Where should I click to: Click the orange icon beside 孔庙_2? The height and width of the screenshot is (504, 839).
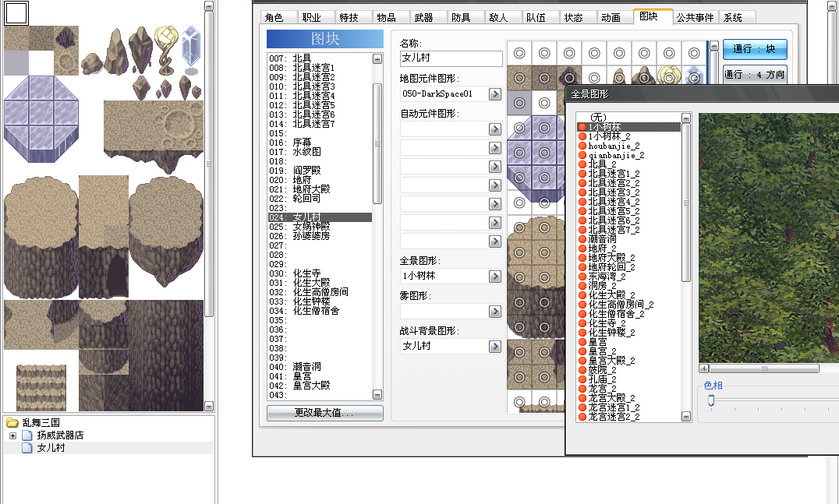click(x=582, y=379)
